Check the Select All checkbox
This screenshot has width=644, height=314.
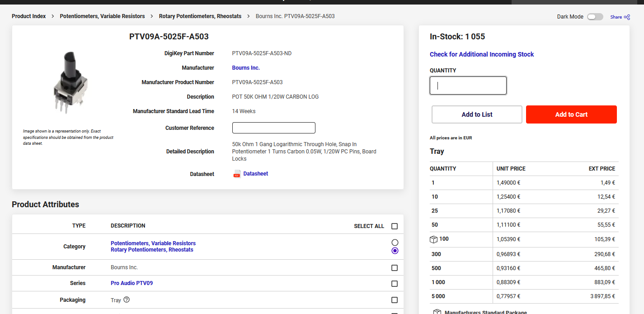point(395,226)
